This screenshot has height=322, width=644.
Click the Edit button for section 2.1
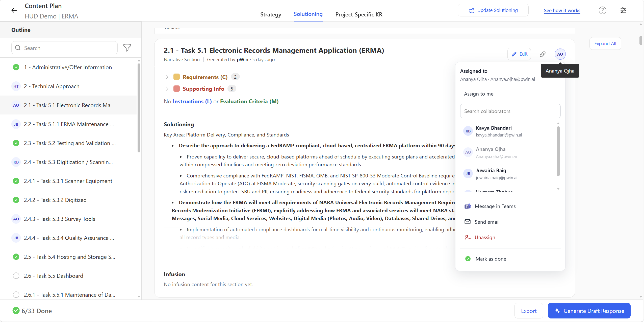519,54
